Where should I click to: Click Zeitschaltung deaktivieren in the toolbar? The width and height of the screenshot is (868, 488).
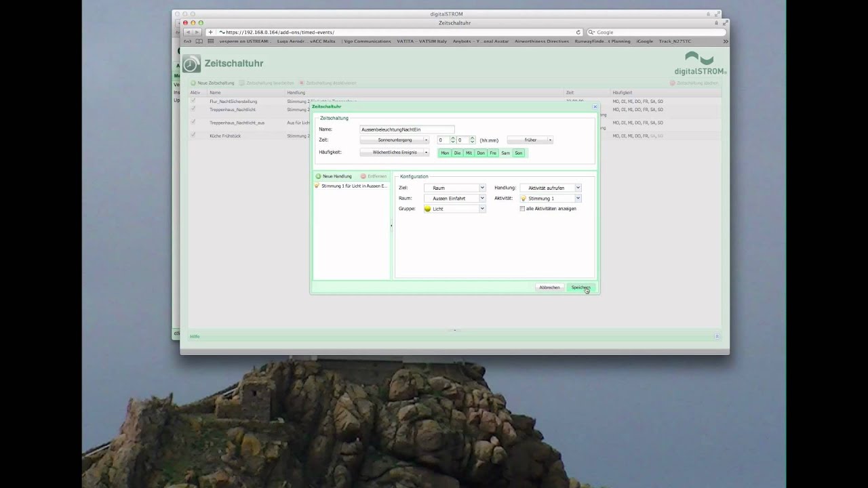click(x=328, y=83)
